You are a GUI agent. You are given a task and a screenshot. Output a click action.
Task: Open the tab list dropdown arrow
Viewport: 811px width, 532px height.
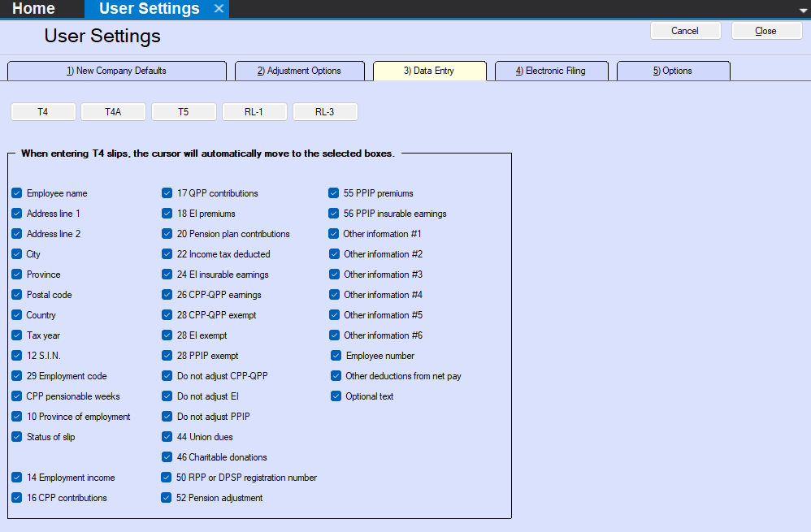pyautogui.click(x=802, y=9)
